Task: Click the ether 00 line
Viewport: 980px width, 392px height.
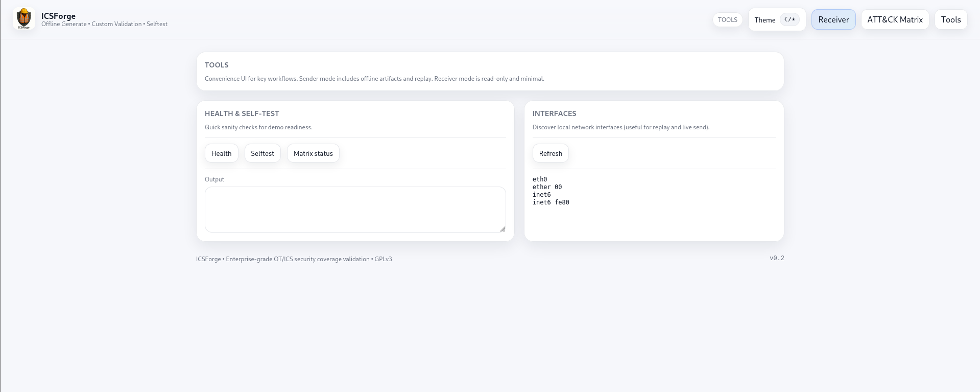Action: (x=547, y=187)
